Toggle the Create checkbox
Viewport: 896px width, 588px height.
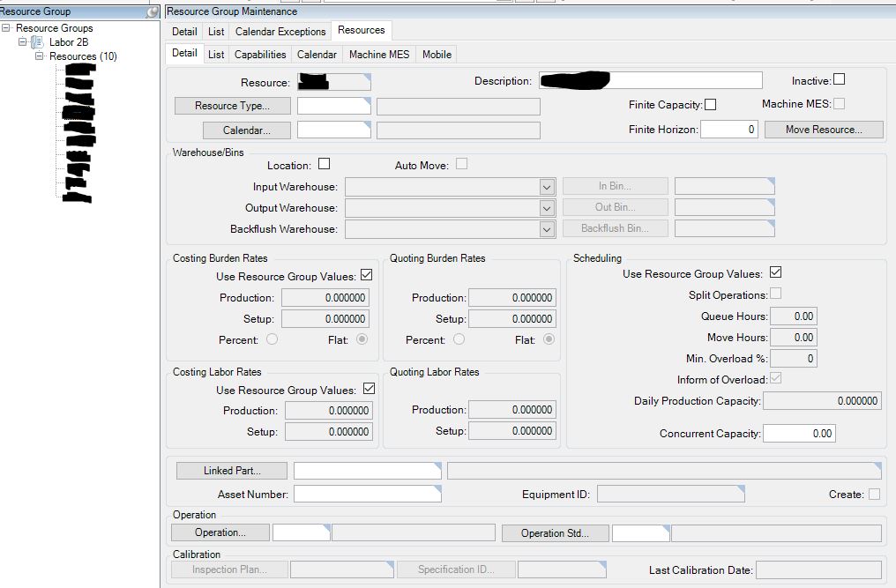coord(874,494)
